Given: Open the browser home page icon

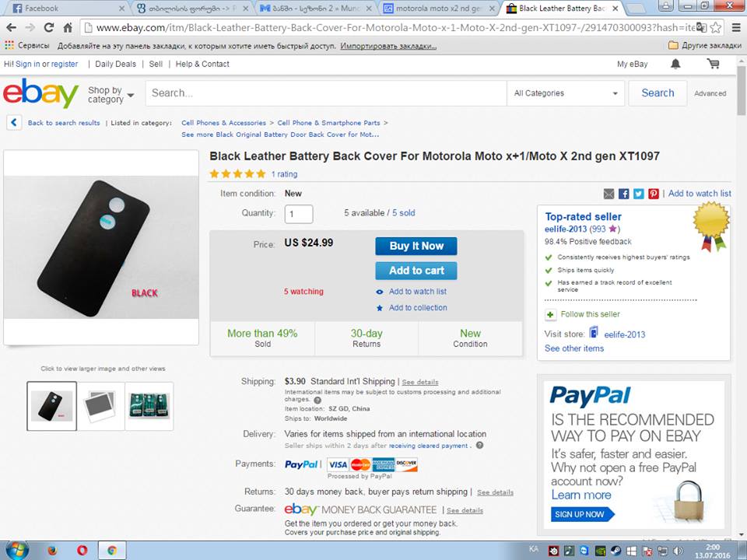Looking at the screenshot, I should [68, 28].
